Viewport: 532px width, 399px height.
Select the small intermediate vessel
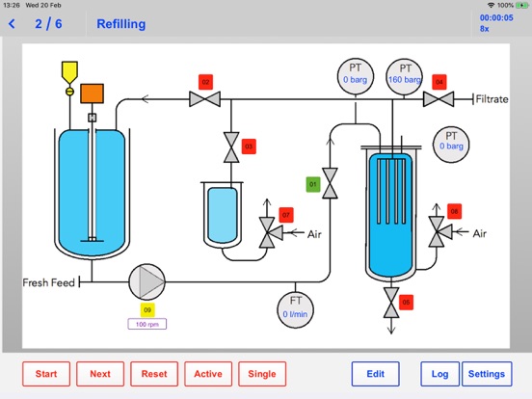[x=223, y=214]
